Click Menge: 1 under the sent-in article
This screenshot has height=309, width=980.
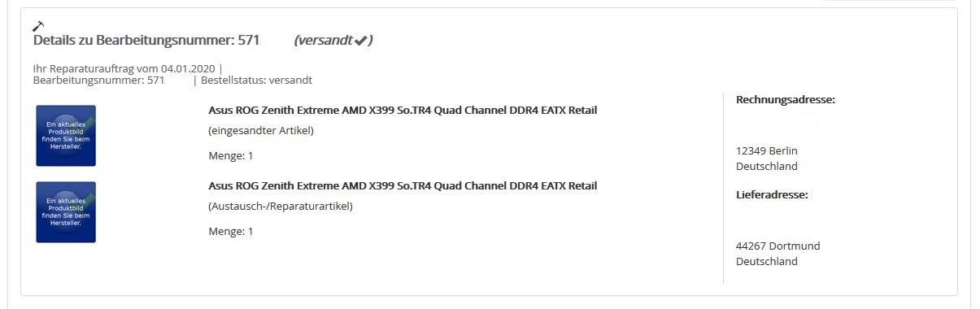point(231,155)
